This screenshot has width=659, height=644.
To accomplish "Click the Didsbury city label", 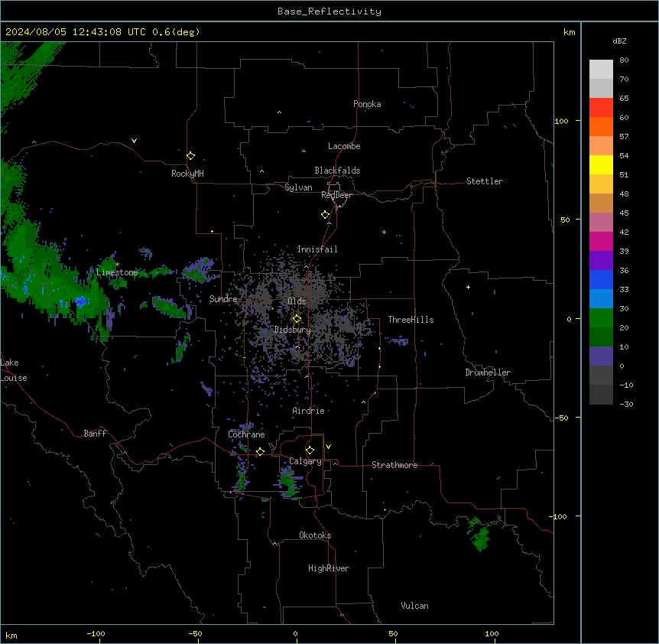I will click(292, 330).
